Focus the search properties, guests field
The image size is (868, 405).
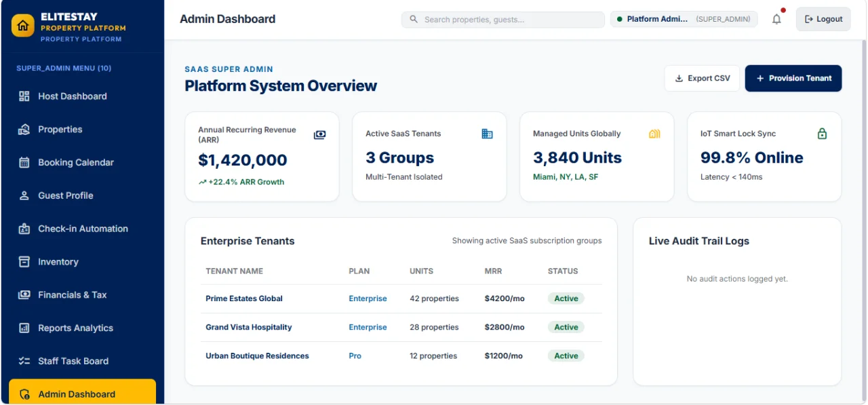pos(503,20)
